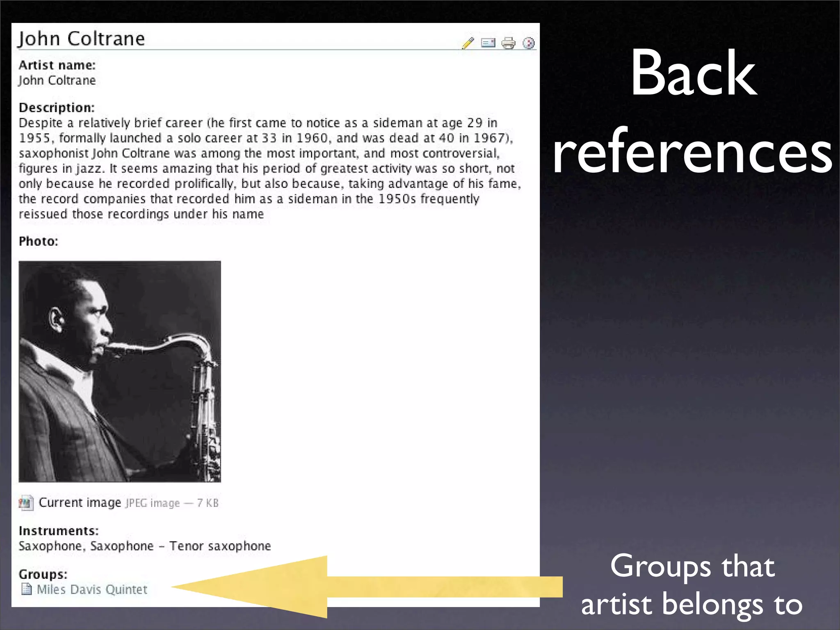Click the printer print-page icon
Viewport: 840px width, 630px height.
[x=508, y=43]
